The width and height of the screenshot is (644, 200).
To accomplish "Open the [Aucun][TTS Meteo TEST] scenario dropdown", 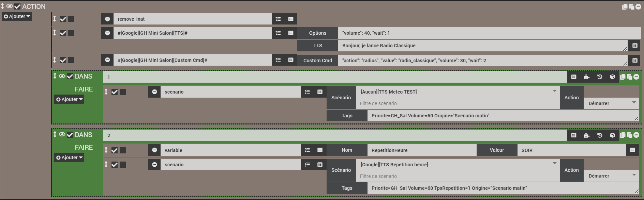I will 458,92.
